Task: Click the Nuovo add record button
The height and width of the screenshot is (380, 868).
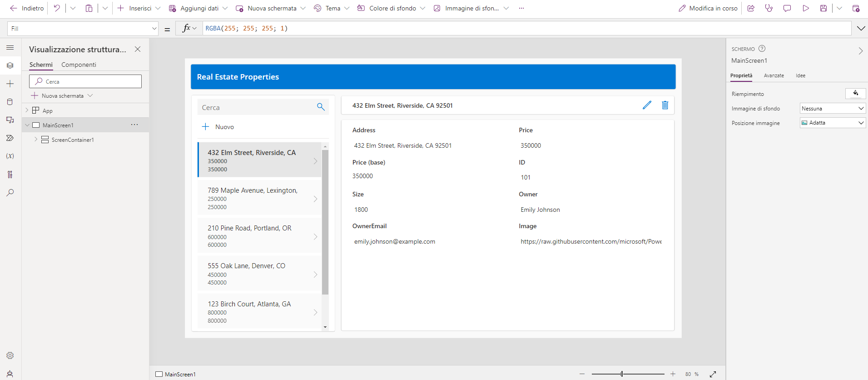Action: pos(218,127)
